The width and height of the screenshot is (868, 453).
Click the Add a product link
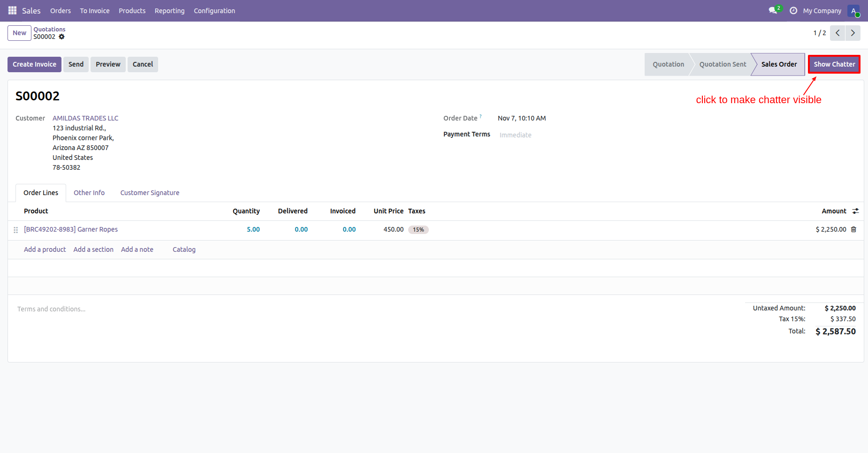(45, 249)
